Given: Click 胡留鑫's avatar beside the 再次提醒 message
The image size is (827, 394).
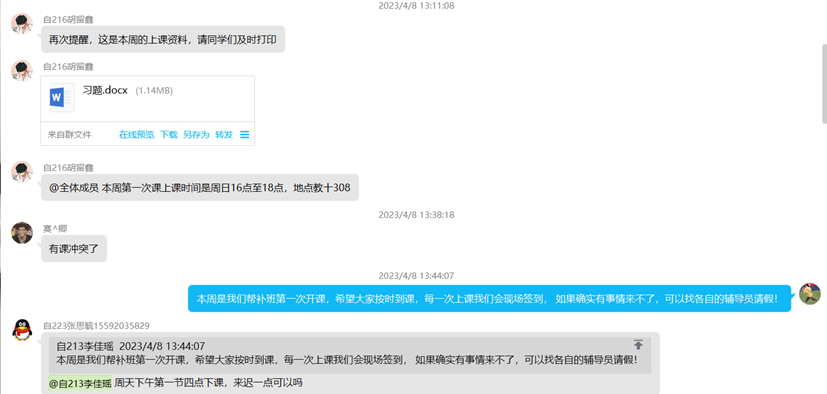Looking at the screenshot, I should click(22, 24).
